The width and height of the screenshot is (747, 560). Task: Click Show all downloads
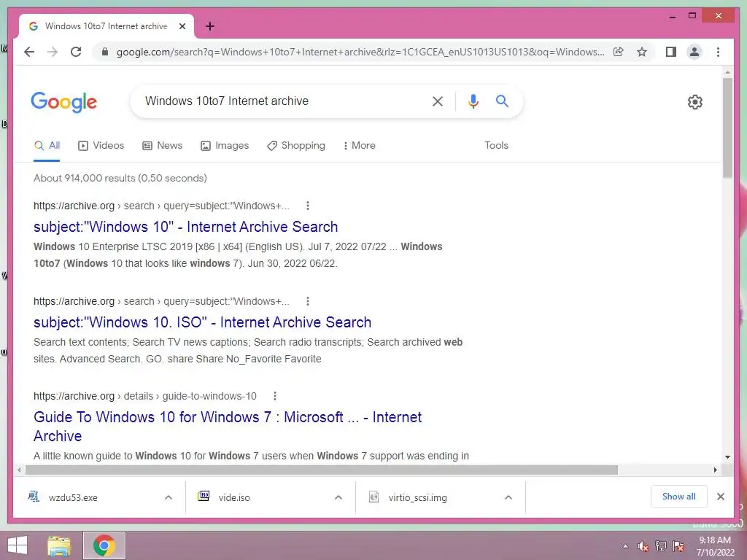[679, 497]
